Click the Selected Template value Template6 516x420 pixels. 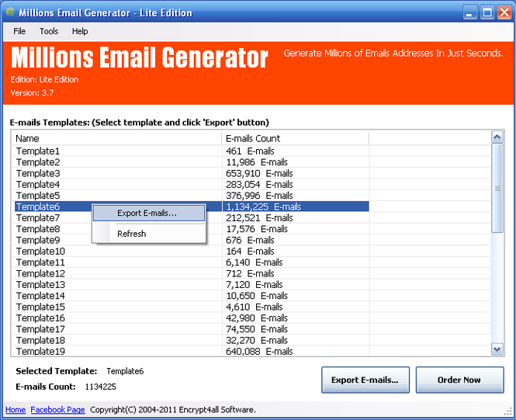click(x=125, y=371)
